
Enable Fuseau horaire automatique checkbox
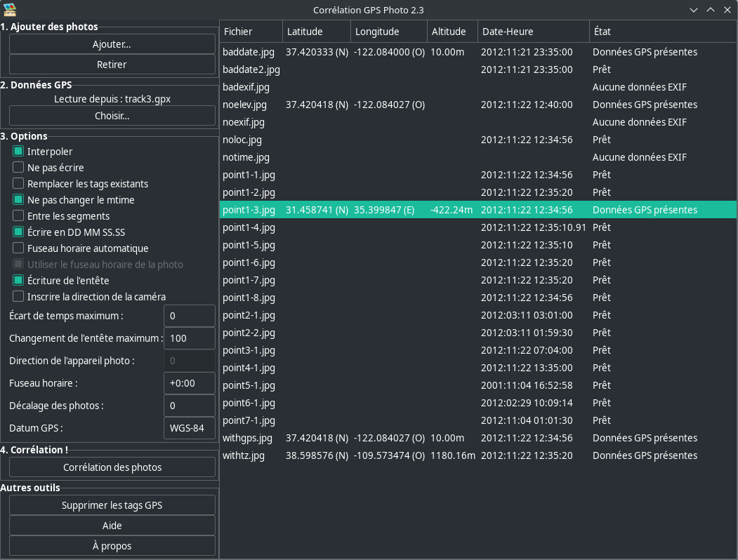pyautogui.click(x=18, y=248)
